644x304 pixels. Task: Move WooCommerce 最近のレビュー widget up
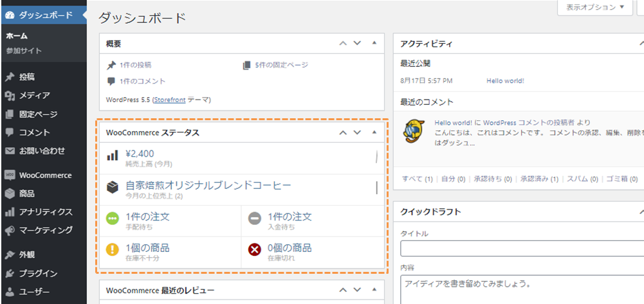pos(343,291)
